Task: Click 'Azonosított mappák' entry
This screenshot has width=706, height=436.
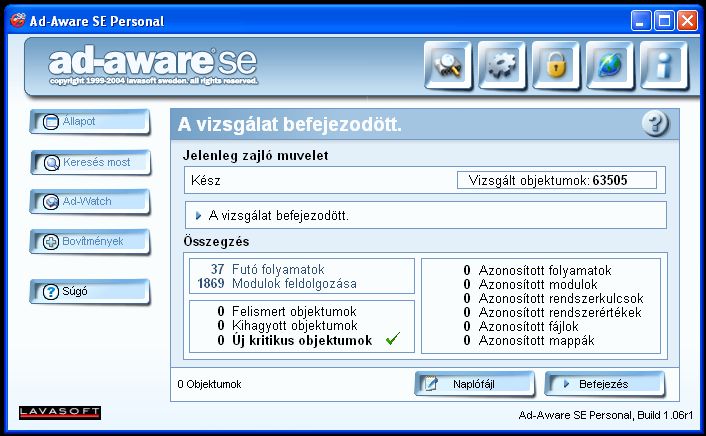Action: [529, 341]
